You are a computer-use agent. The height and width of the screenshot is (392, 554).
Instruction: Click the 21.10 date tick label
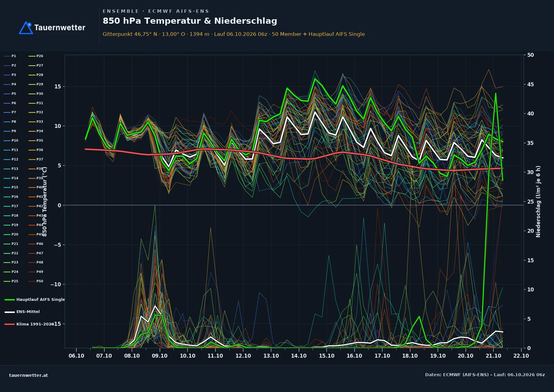493,356
